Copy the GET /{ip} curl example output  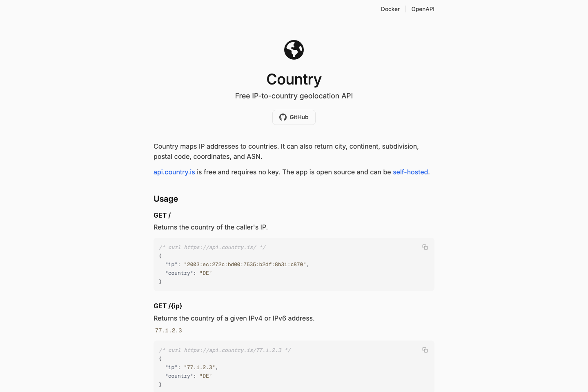point(425,350)
